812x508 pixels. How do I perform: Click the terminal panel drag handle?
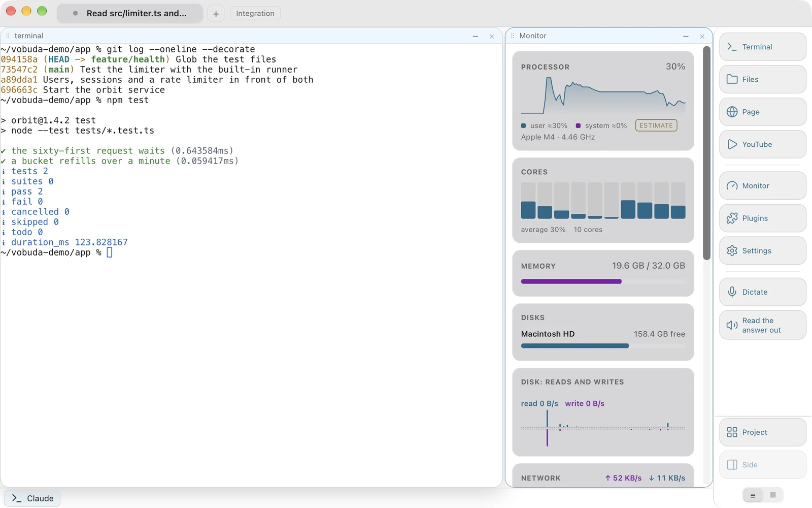[8, 36]
